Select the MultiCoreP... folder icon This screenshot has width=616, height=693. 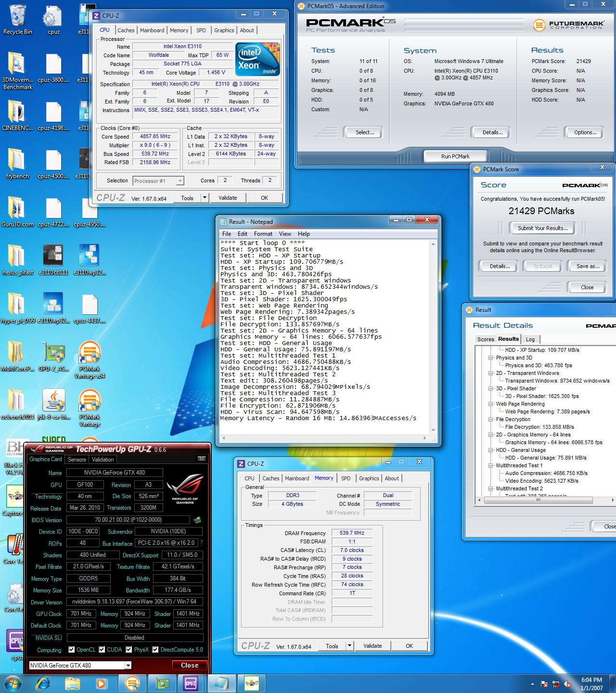pyautogui.click(x=17, y=356)
